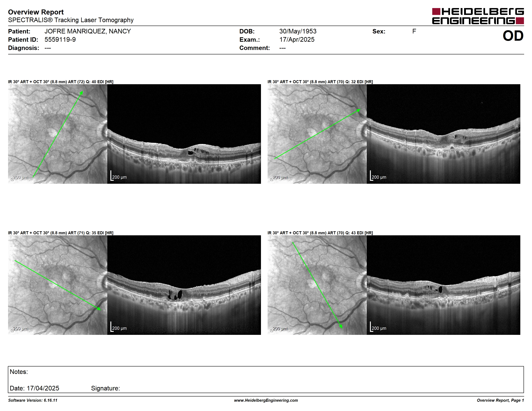Click the OD eye indicator
The height and width of the screenshot is (411, 532).
coord(513,36)
